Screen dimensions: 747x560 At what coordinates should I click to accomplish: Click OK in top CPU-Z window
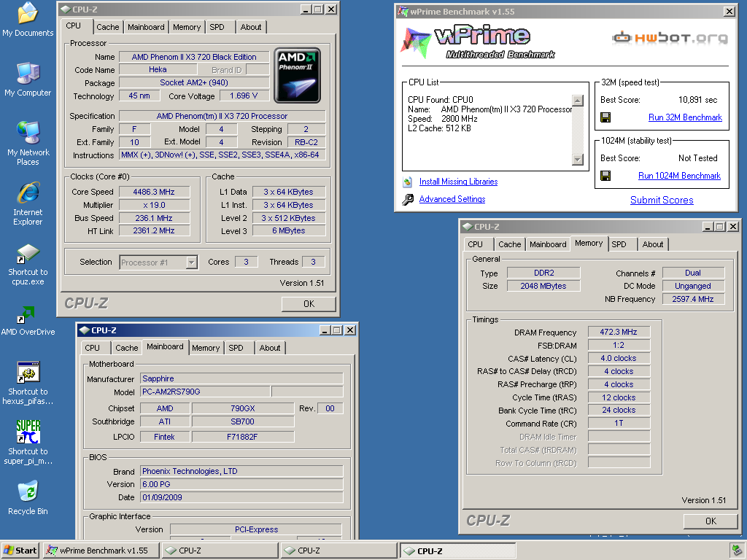coord(309,304)
